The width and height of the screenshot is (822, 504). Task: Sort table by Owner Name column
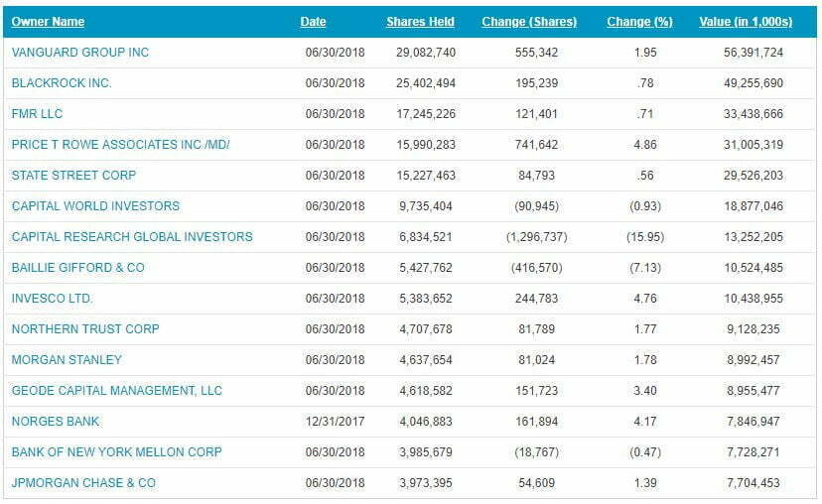pyautogui.click(x=48, y=22)
